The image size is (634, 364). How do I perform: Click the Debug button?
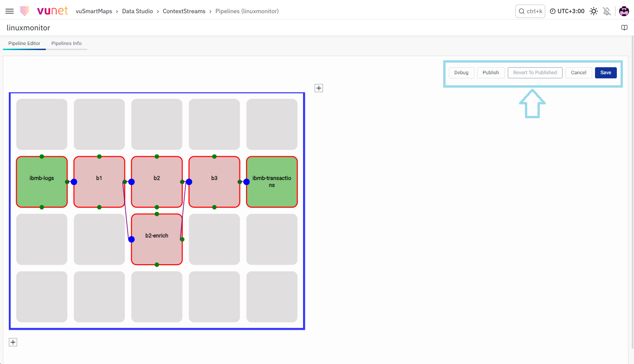click(461, 73)
